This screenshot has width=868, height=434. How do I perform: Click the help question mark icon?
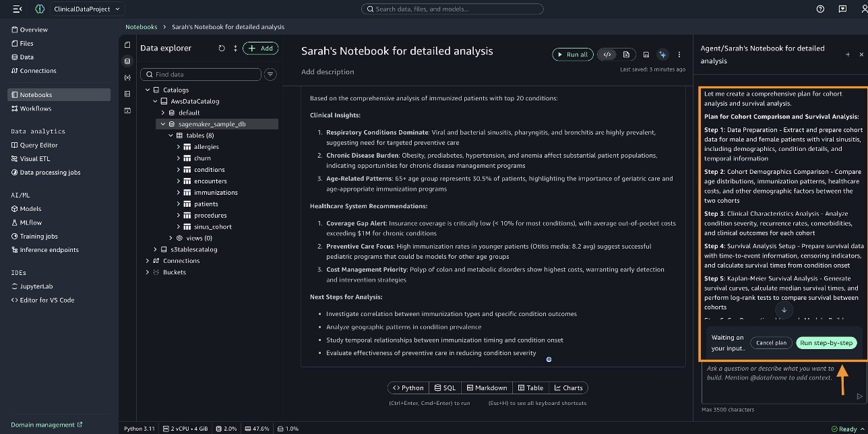(x=820, y=9)
